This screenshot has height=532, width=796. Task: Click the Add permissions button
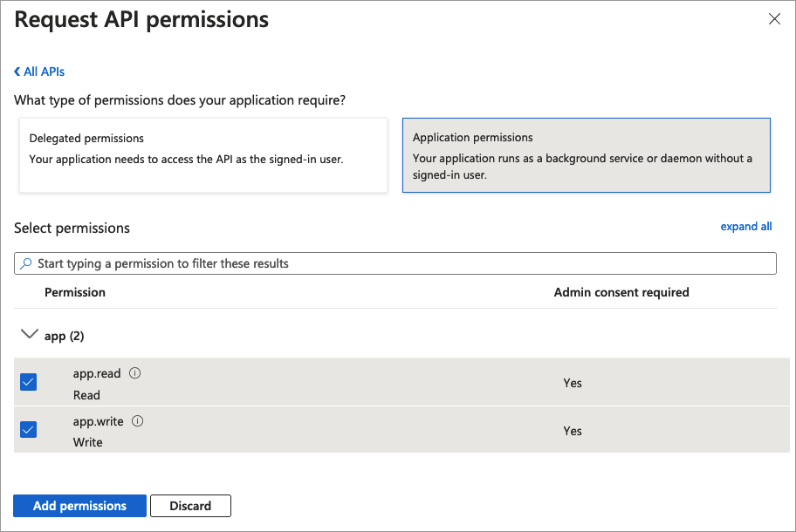pos(79,506)
